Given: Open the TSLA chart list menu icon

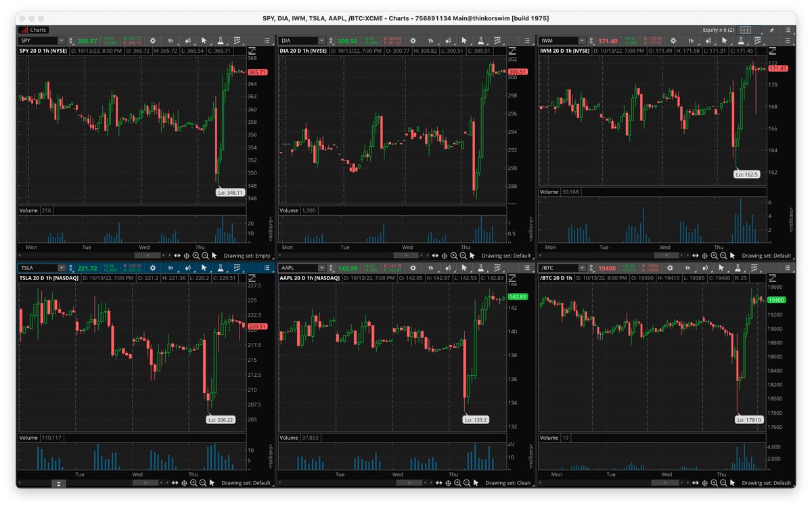Looking at the screenshot, I should [x=267, y=268].
